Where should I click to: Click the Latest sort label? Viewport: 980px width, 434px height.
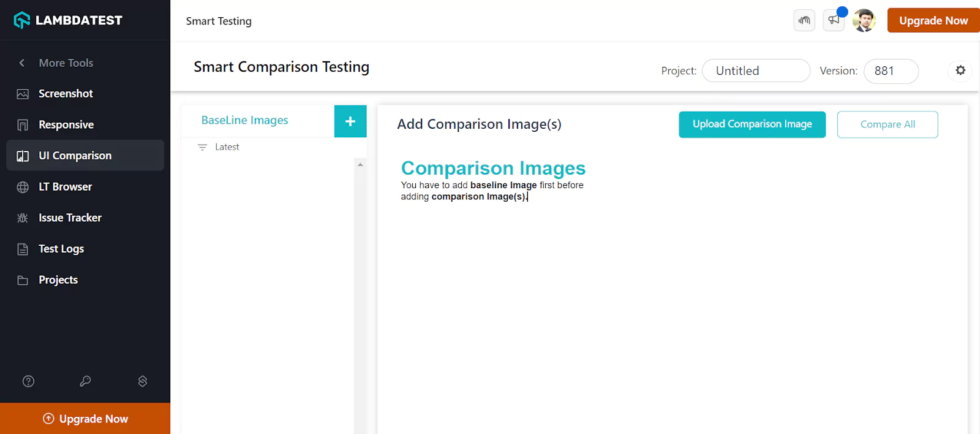click(x=227, y=147)
